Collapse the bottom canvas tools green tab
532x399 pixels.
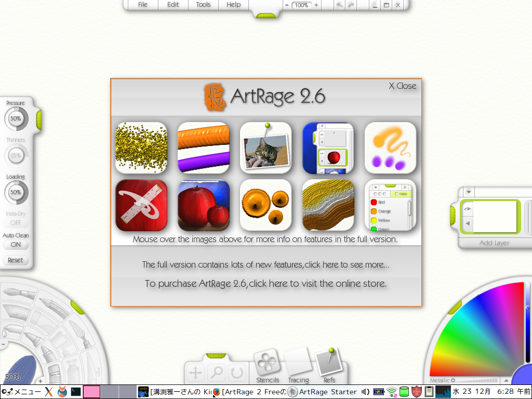pos(216,355)
